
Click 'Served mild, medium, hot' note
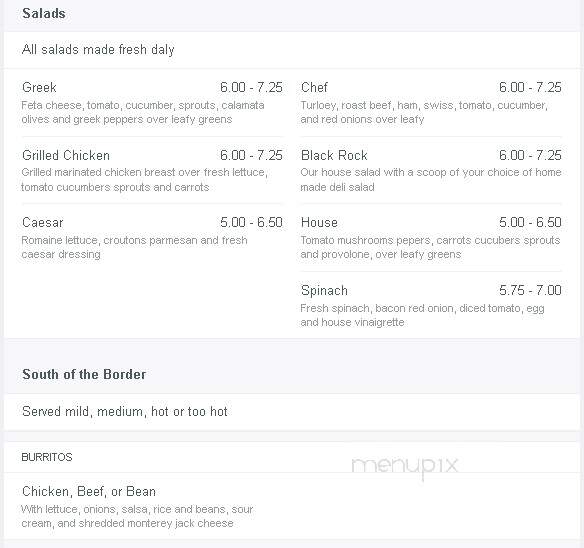click(124, 412)
